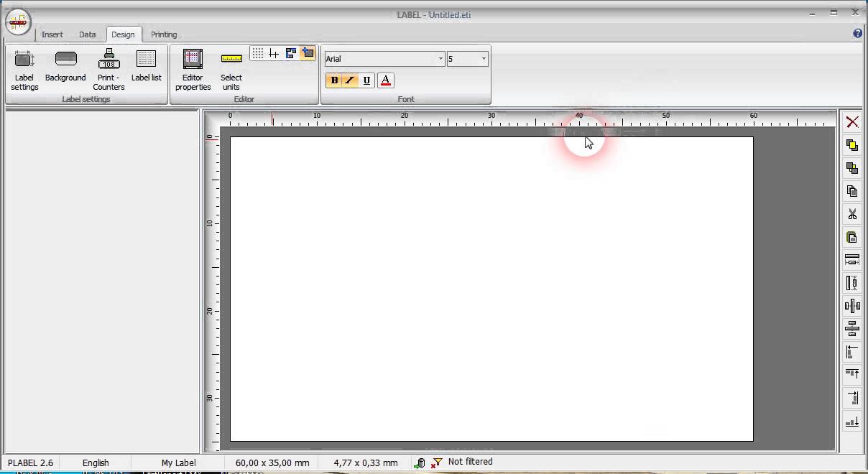Switch to the Data tab
The image size is (868, 474).
(87, 34)
